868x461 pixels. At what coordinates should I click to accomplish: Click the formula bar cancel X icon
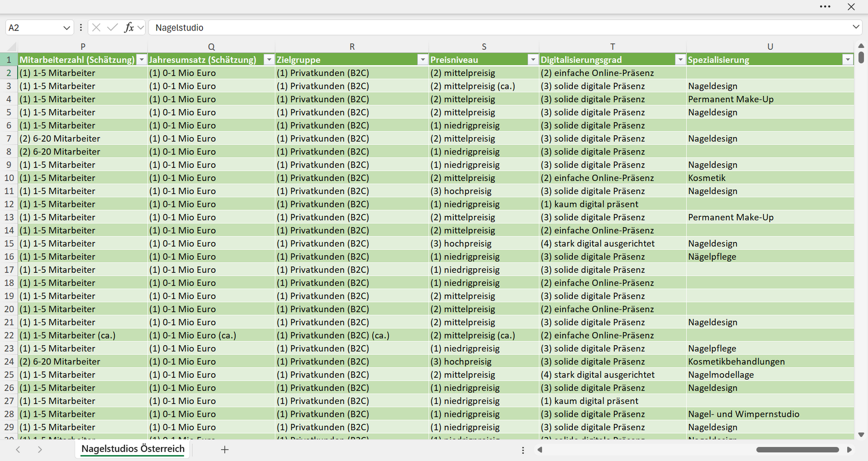[x=96, y=28]
